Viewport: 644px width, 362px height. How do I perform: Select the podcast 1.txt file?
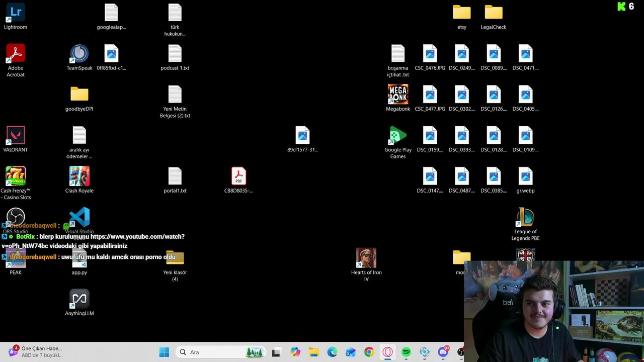[175, 57]
